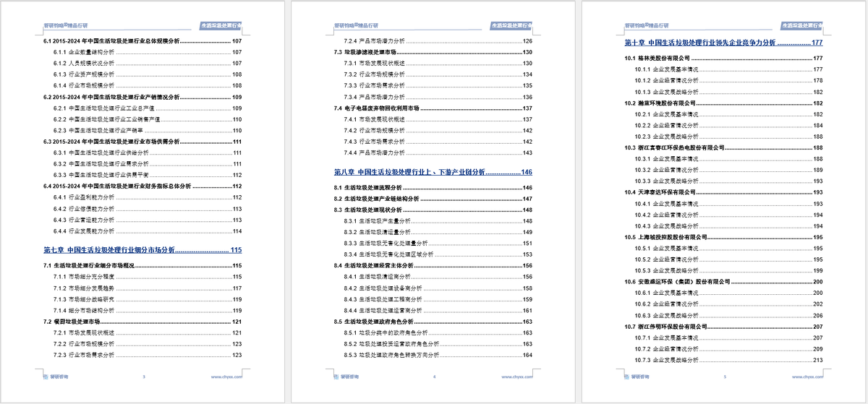This screenshot has height=404, width=868.
Task: Click the 生活垃圾处理行业 header tab on page 3
Action: tap(220, 25)
